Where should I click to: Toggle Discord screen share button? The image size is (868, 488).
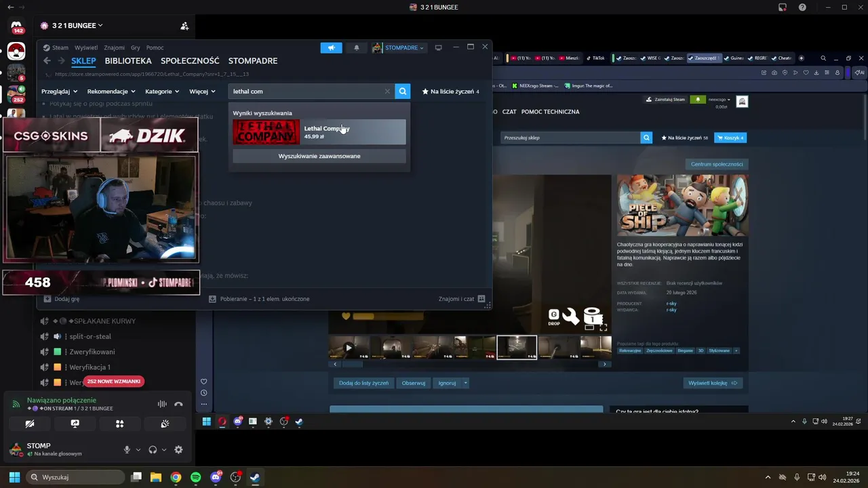pyautogui.click(x=75, y=424)
